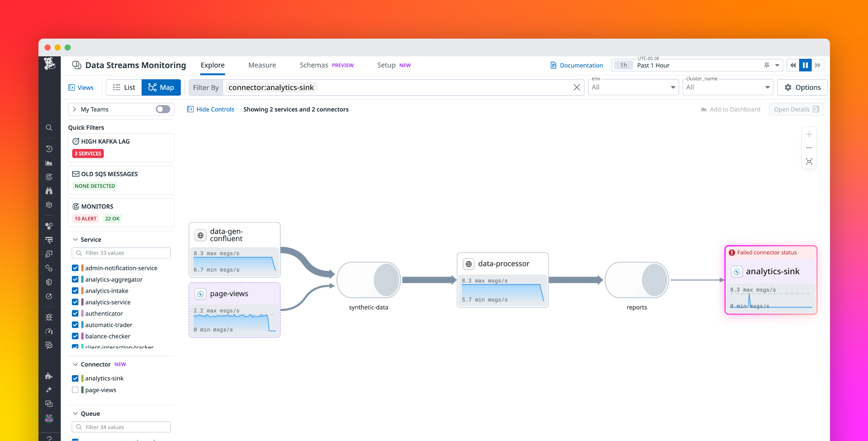868x441 pixels.
Task: Open the Watchdog binoculars icon in the sidebar
Action: (49, 191)
